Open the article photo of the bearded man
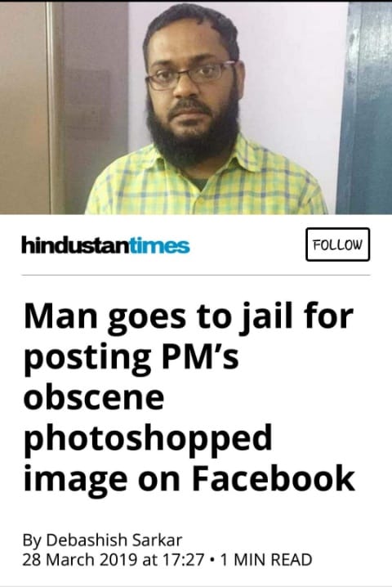392x587 pixels. (x=196, y=108)
